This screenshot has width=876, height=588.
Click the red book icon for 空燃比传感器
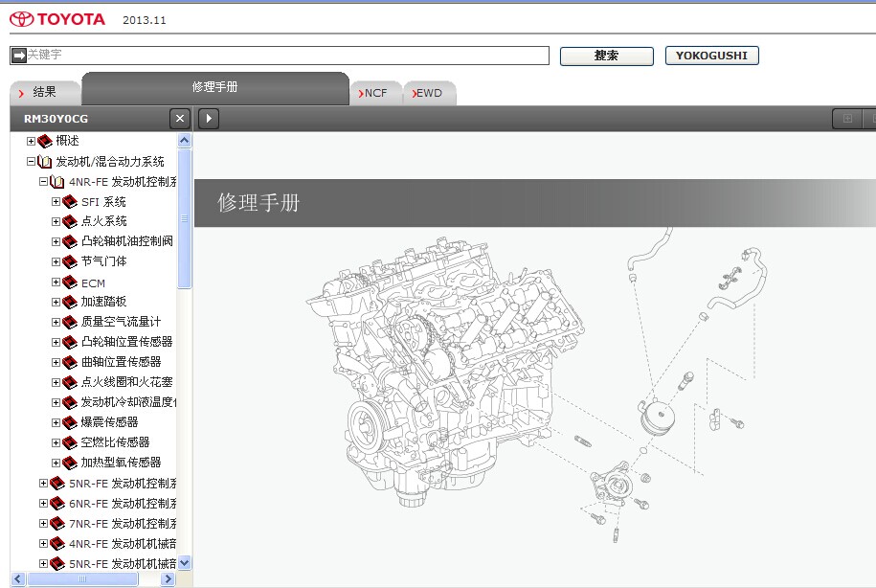[69, 443]
